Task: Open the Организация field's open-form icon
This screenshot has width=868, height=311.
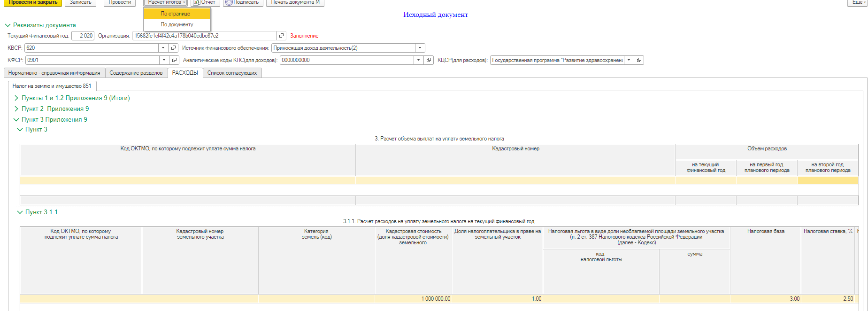Action: click(x=281, y=36)
